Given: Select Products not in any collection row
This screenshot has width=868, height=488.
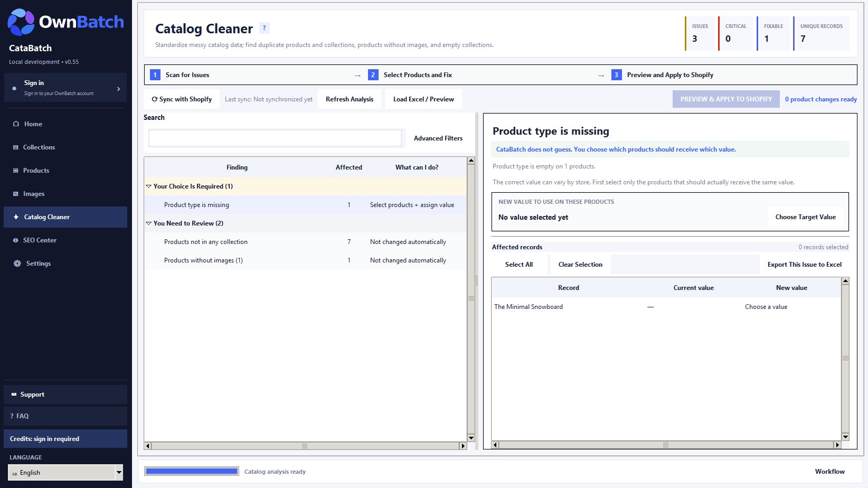Looking at the screenshot, I should [x=305, y=242].
